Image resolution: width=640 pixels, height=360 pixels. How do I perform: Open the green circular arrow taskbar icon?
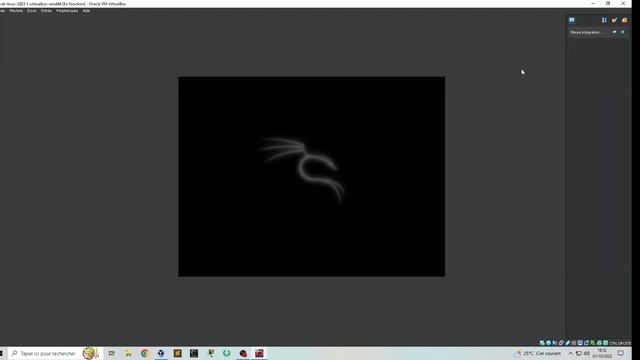(227, 353)
